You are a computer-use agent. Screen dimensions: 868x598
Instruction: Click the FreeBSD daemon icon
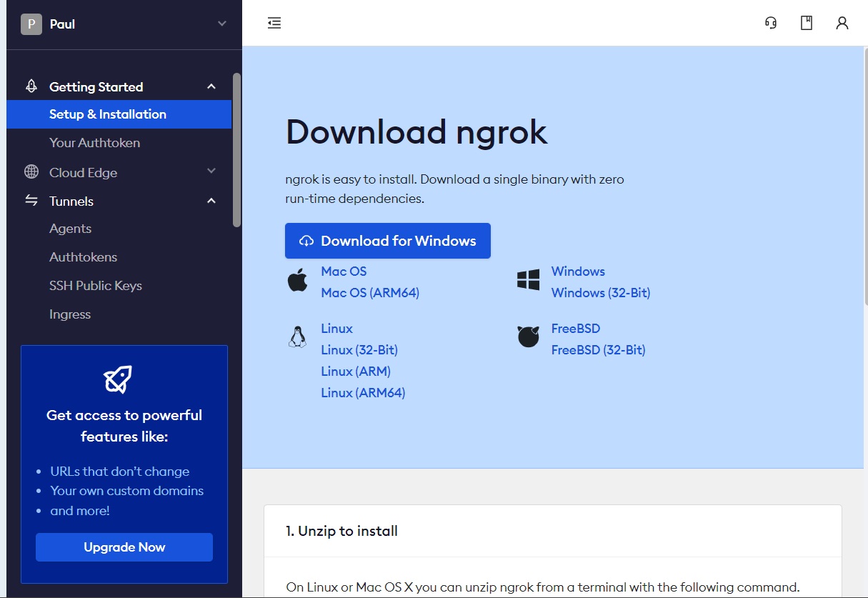528,336
